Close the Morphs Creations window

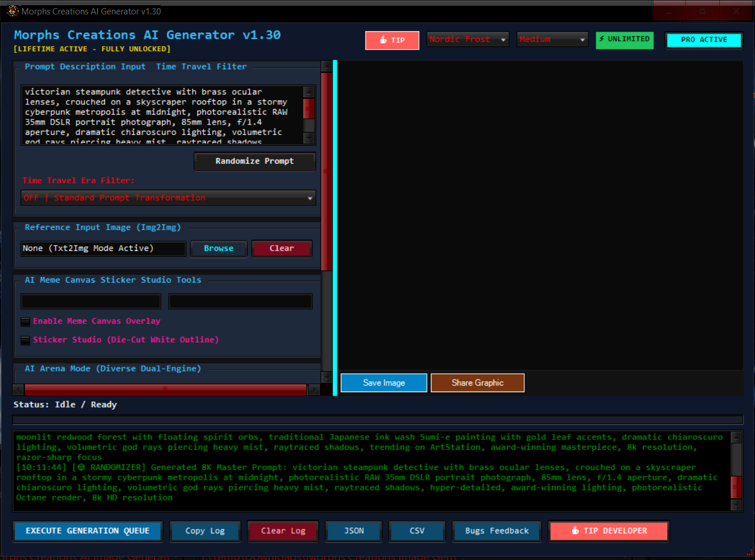[736, 11]
